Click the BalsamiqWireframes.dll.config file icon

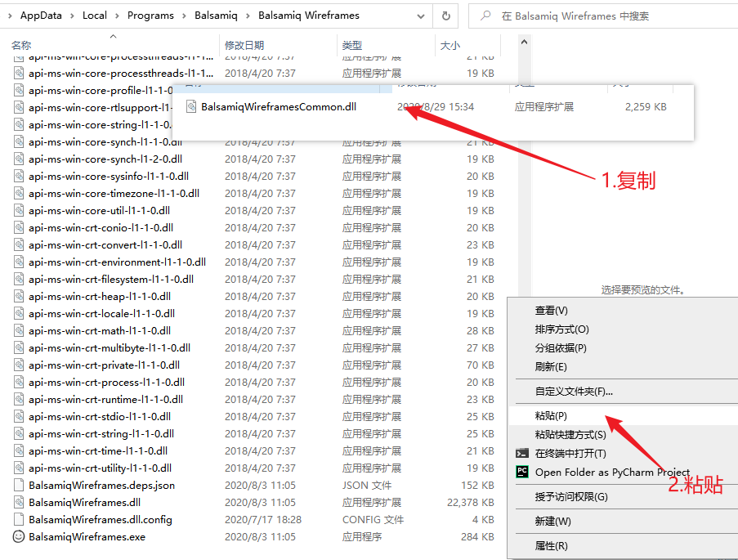(19, 519)
